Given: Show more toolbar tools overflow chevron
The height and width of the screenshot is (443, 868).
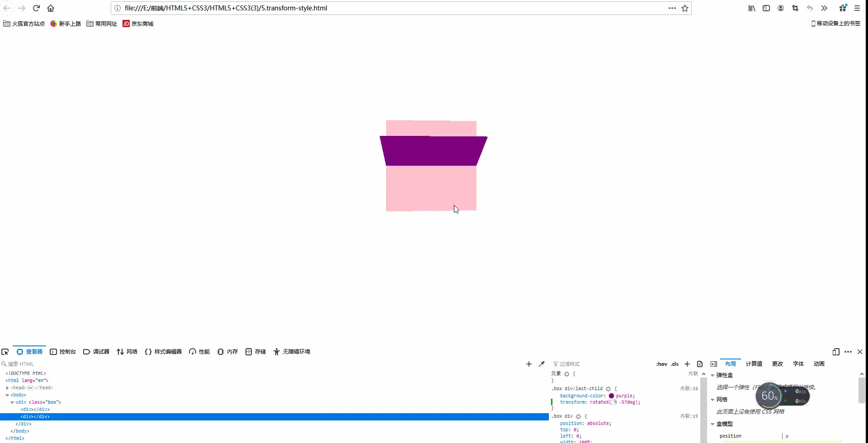Looking at the screenshot, I should click(824, 8).
